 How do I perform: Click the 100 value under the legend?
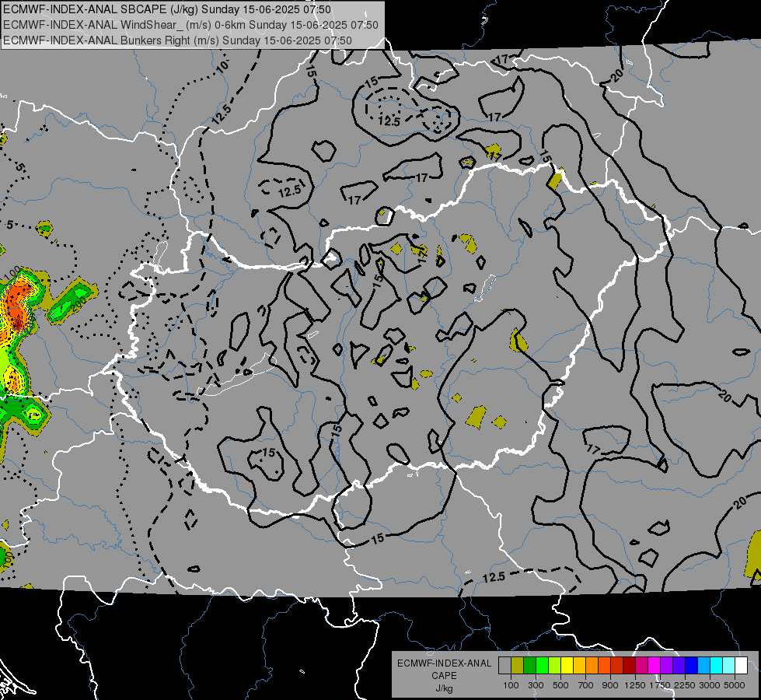point(511,685)
